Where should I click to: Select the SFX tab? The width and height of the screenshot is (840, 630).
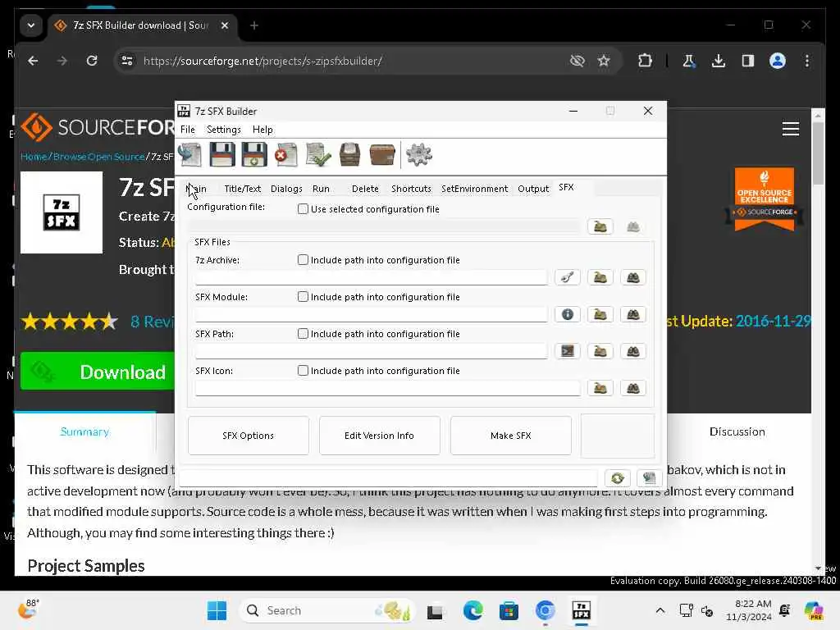pos(566,187)
